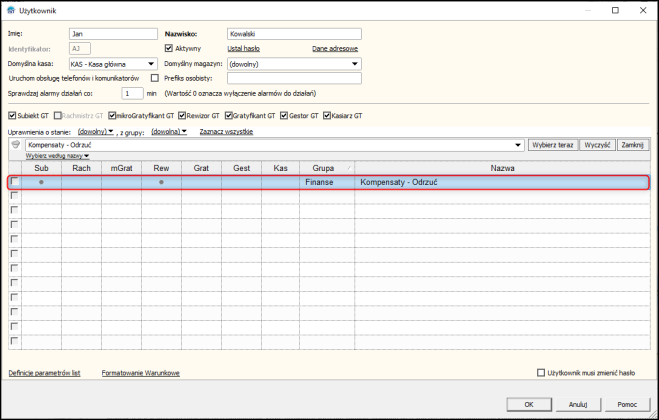The height and width of the screenshot is (420, 659).
Task: Expand Wybierz według nazwy menu
Action: pyautogui.click(x=57, y=156)
